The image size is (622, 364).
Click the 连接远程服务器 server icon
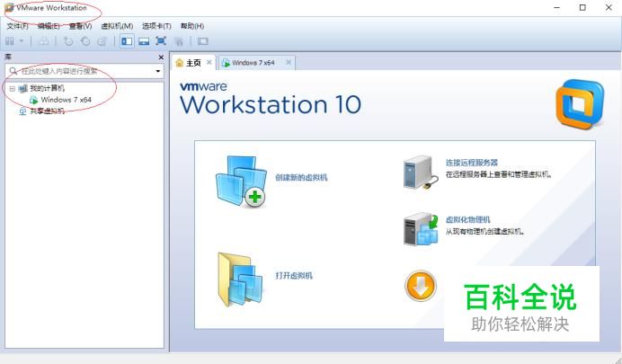(421, 173)
